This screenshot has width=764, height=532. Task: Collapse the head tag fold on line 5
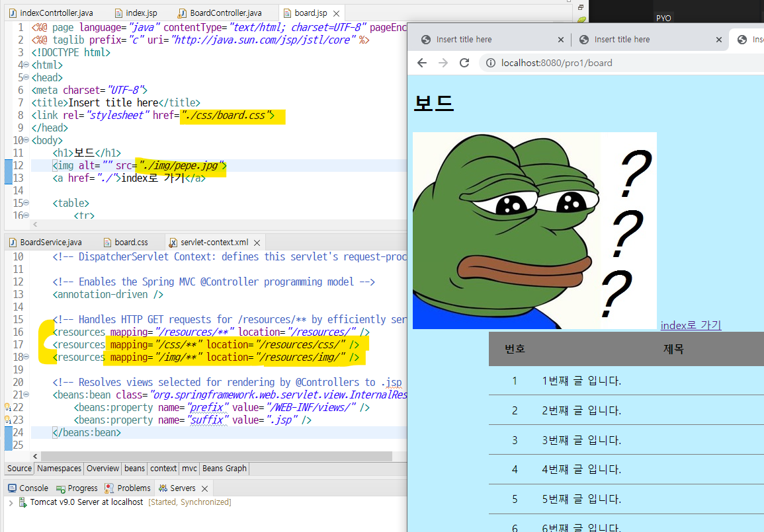pyautogui.click(x=26, y=77)
